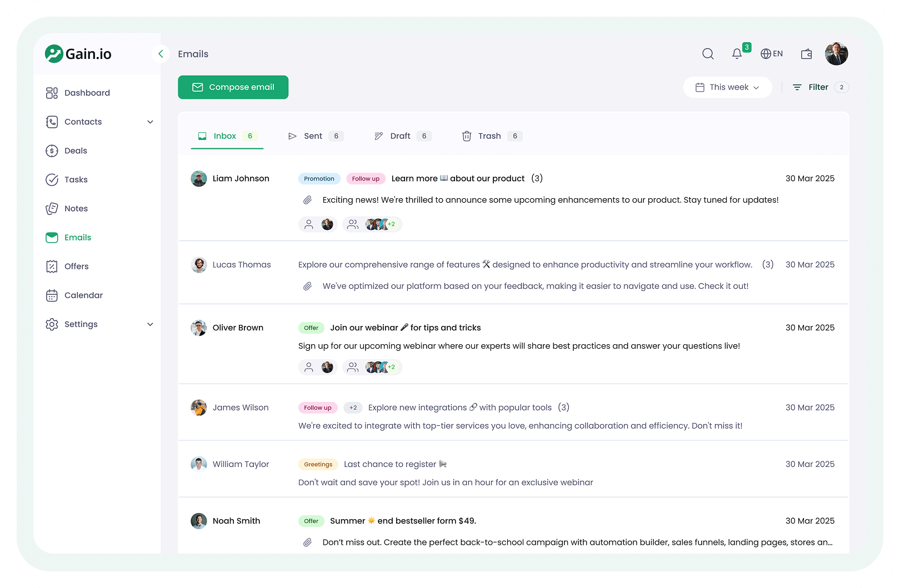Viewport: 900px width, 588px height.
Task: Click the Deals dollar icon
Action: tap(52, 150)
